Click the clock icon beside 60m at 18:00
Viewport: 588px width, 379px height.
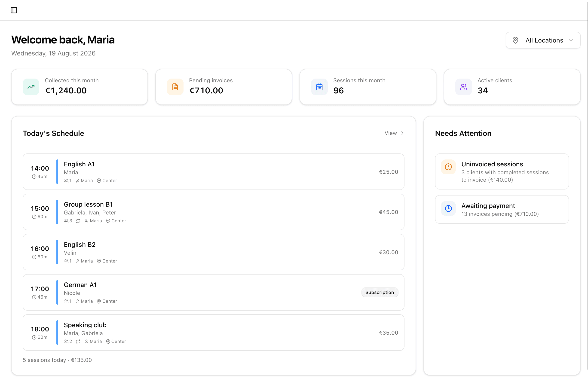point(34,337)
